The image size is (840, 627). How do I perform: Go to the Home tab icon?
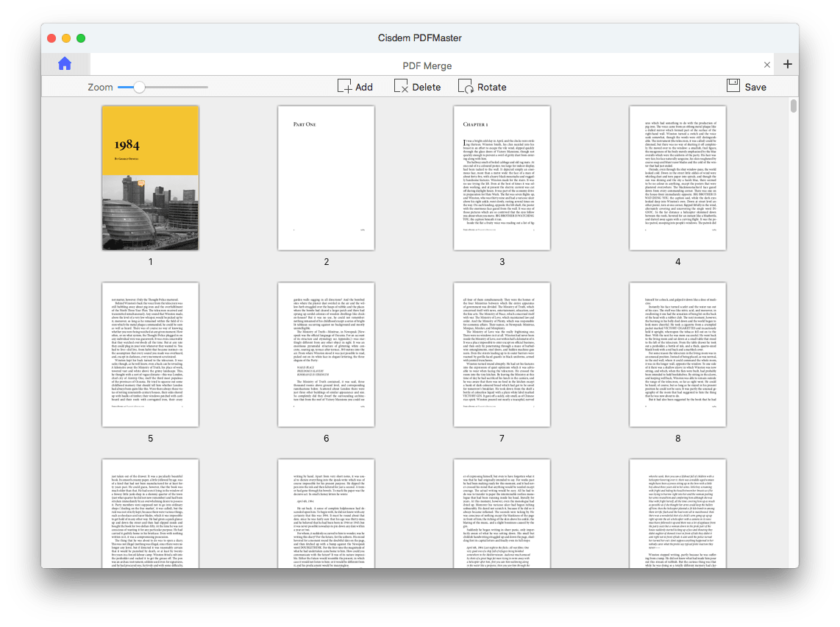(x=65, y=64)
